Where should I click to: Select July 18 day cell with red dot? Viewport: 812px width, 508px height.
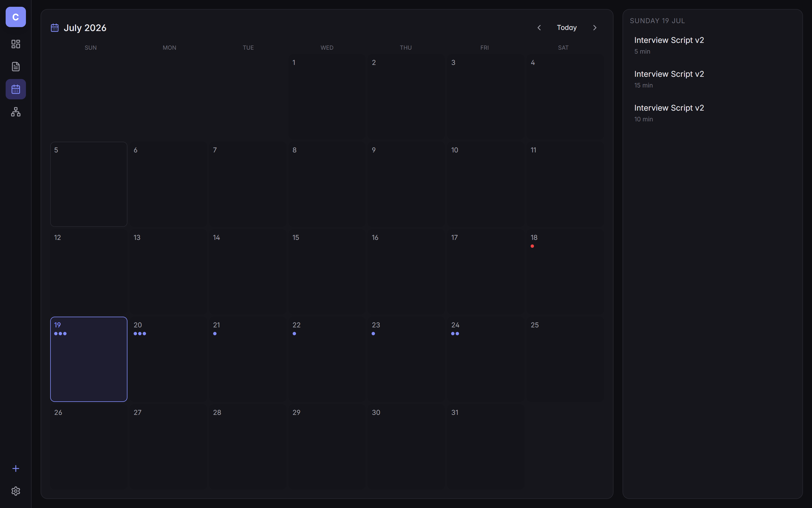[565, 271]
